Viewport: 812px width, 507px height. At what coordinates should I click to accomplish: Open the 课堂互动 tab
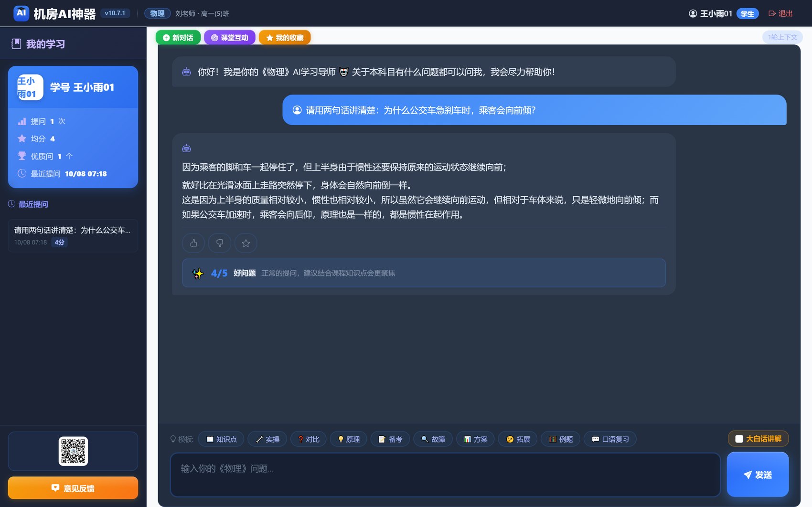tap(230, 37)
